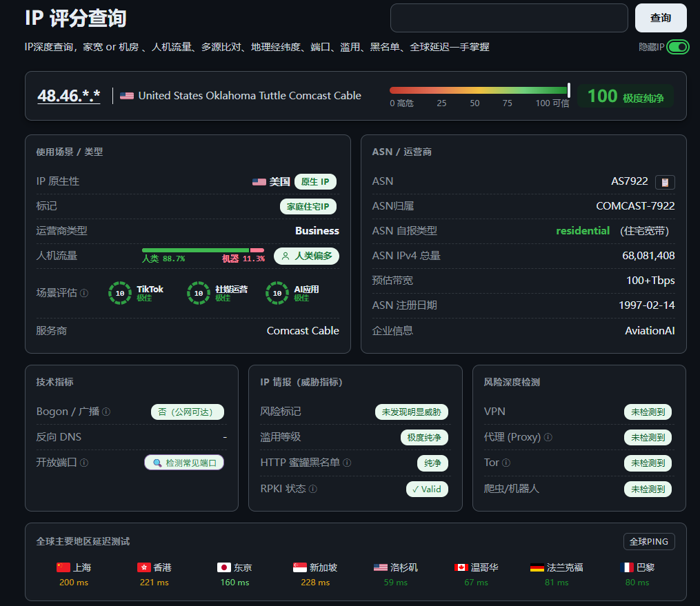Click the TikTok score ring icon
700x606 pixels.
pyautogui.click(x=120, y=293)
